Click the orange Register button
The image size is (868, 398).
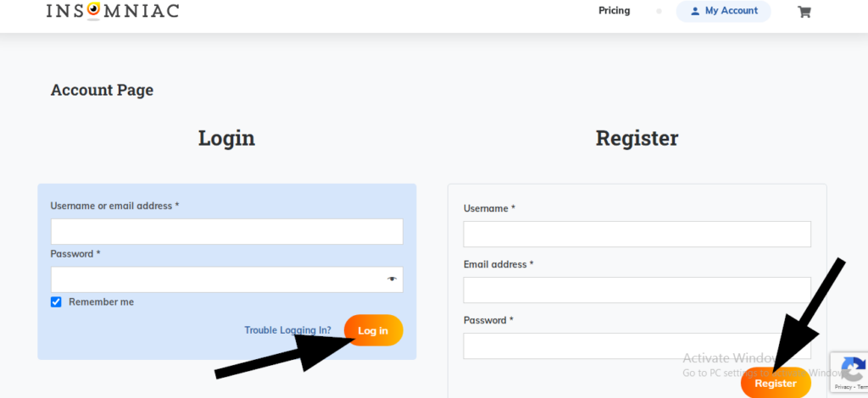click(776, 383)
